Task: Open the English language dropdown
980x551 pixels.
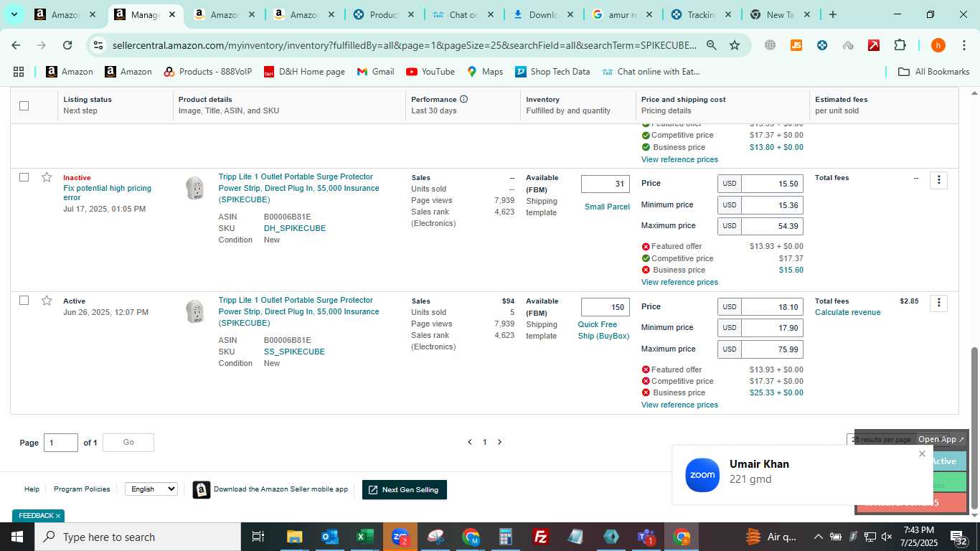Action: [x=151, y=489]
